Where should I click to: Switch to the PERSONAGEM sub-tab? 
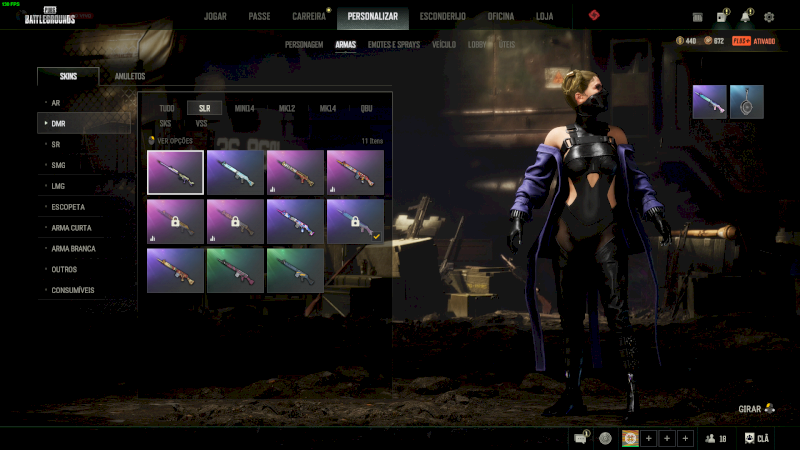pyautogui.click(x=304, y=45)
